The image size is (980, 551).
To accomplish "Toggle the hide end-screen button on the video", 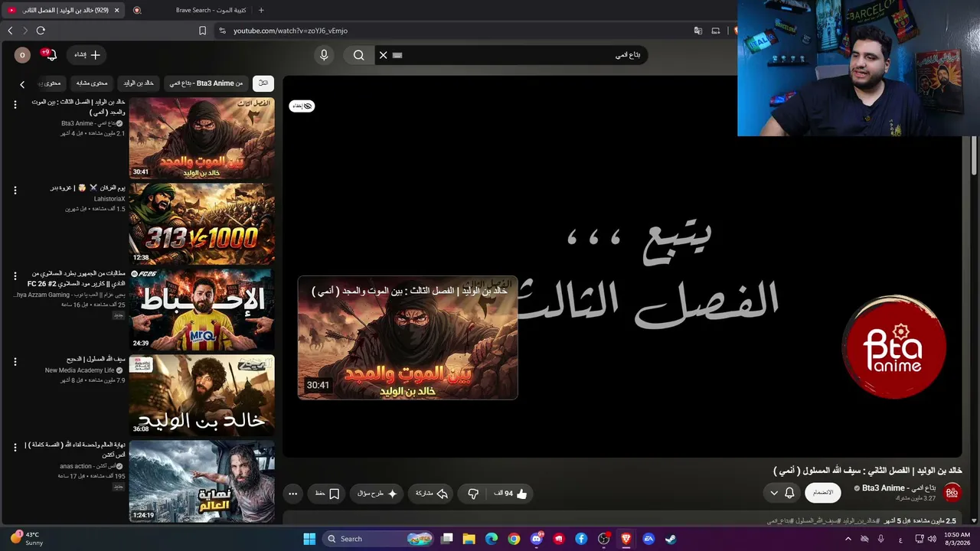I will pyautogui.click(x=302, y=106).
